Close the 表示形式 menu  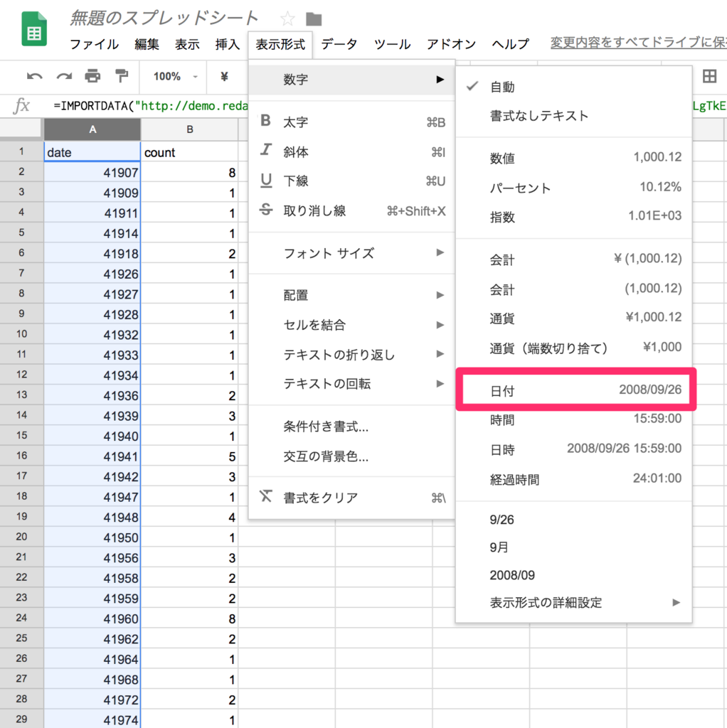coord(280,44)
